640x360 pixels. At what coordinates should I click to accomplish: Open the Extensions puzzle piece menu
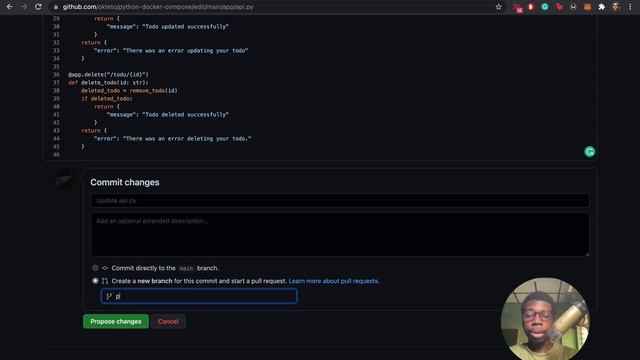(601, 7)
